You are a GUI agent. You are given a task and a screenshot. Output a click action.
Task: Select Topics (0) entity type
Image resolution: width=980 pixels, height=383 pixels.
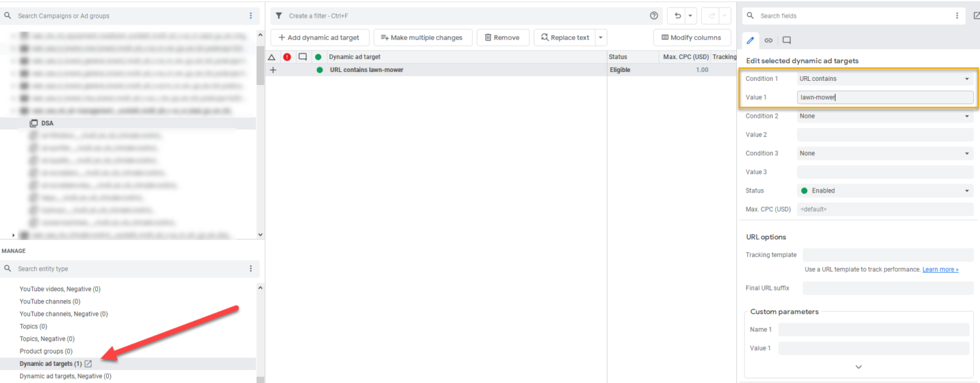[33, 327]
